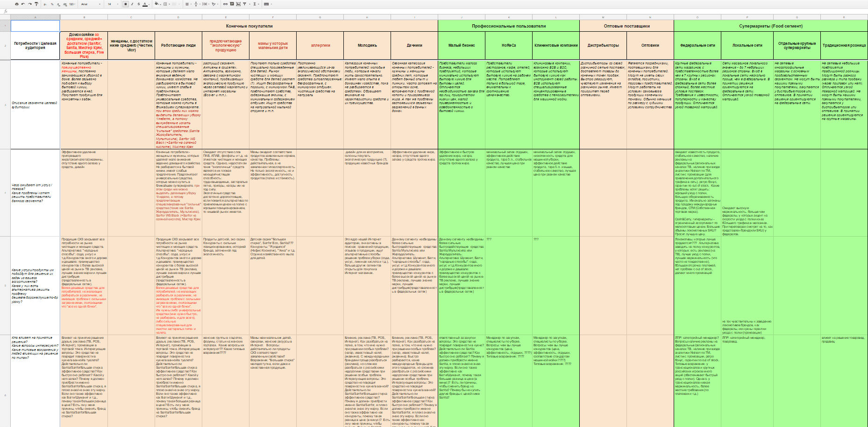Select the 'Потребности \ Целевая аудитория' cell
This screenshot has height=427, width=868.
35,45
